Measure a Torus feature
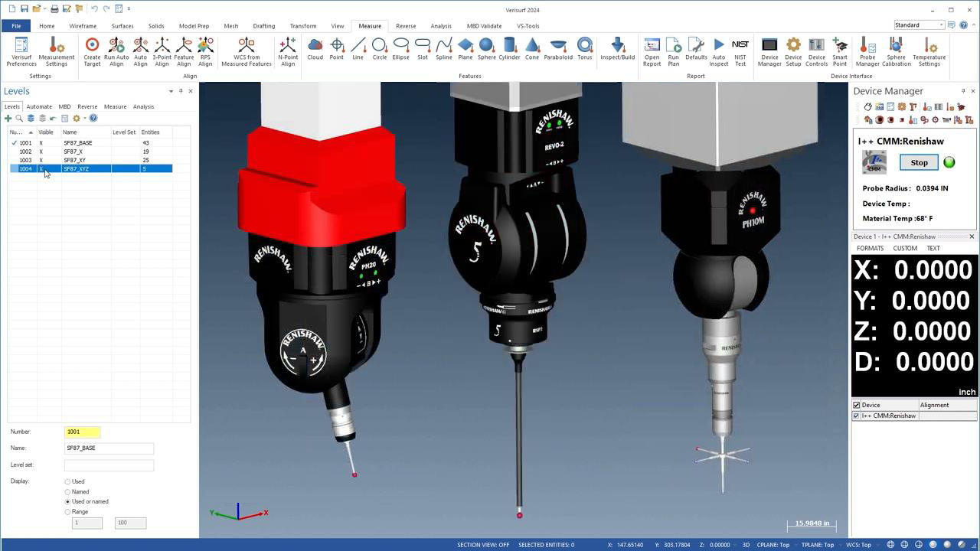Viewport: 980px width, 551px height. (585, 49)
